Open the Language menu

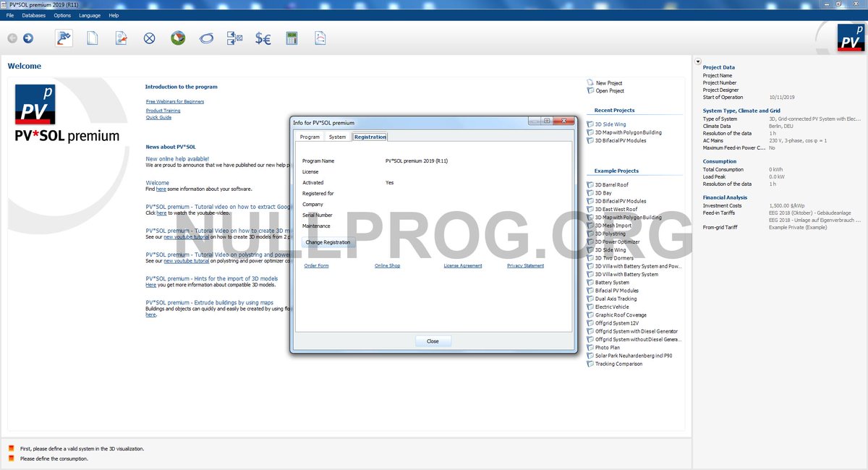(90, 15)
